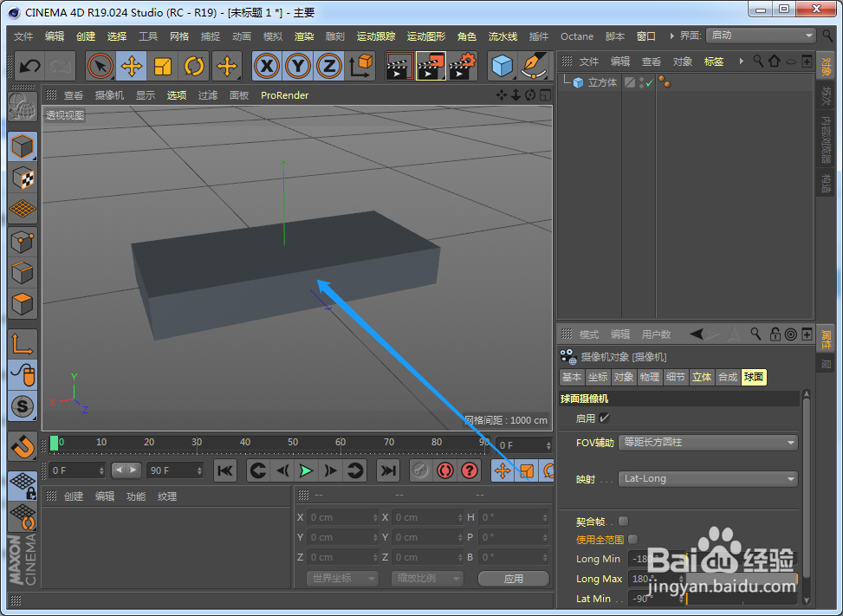This screenshot has height=616, width=843.
Task: Add a cube primitive from toolbar
Action: (503, 67)
